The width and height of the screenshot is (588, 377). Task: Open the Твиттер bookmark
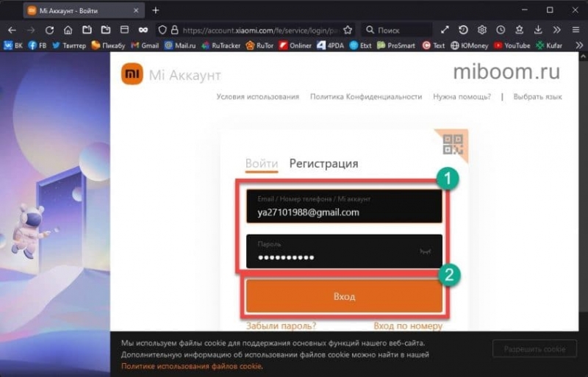pos(69,46)
